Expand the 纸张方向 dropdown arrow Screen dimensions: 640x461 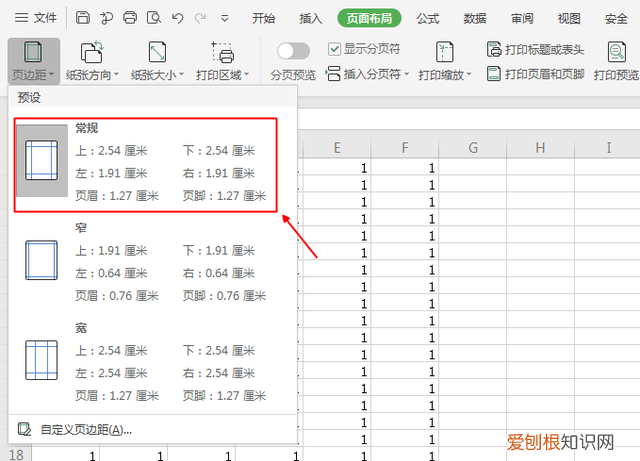(x=116, y=75)
